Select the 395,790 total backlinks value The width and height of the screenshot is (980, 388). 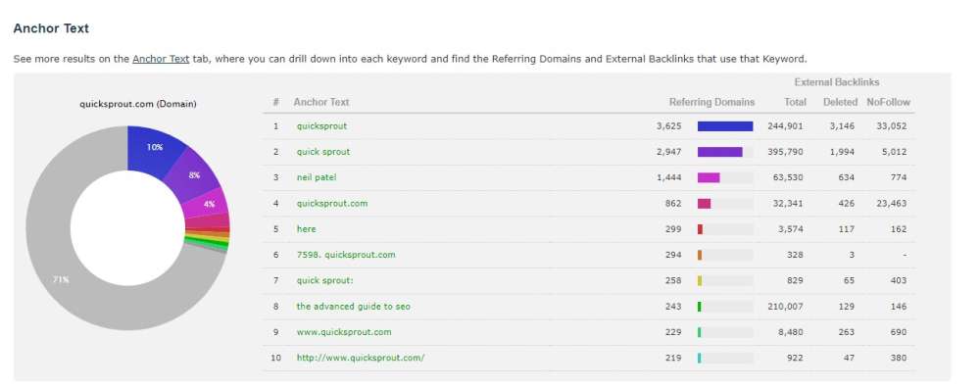(x=785, y=152)
